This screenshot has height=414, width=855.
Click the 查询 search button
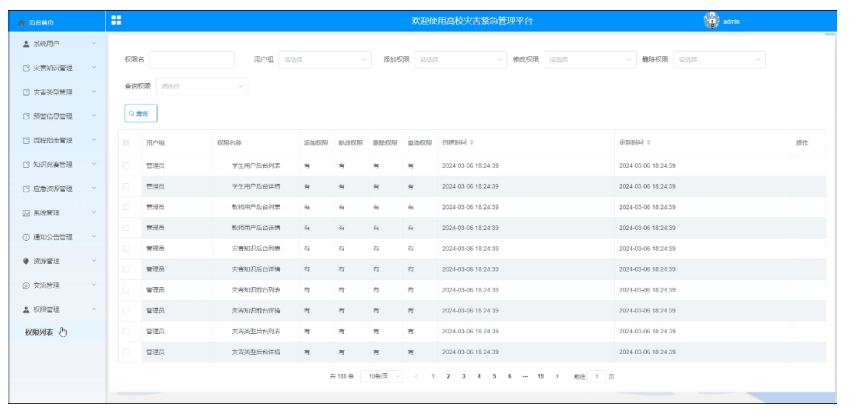pyautogui.click(x=141, y=113)
